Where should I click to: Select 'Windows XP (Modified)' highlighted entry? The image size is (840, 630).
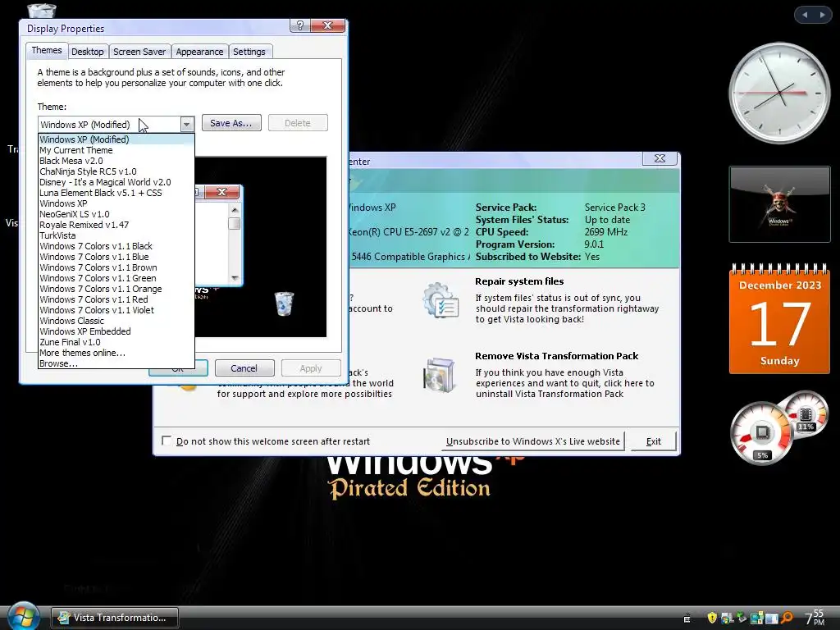[116, 139]
